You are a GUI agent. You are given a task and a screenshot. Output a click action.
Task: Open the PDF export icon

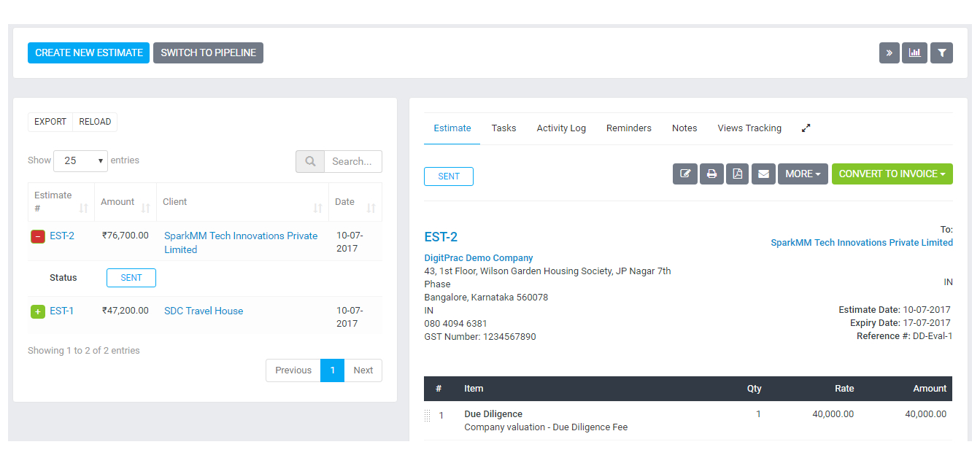pos(737,174)
